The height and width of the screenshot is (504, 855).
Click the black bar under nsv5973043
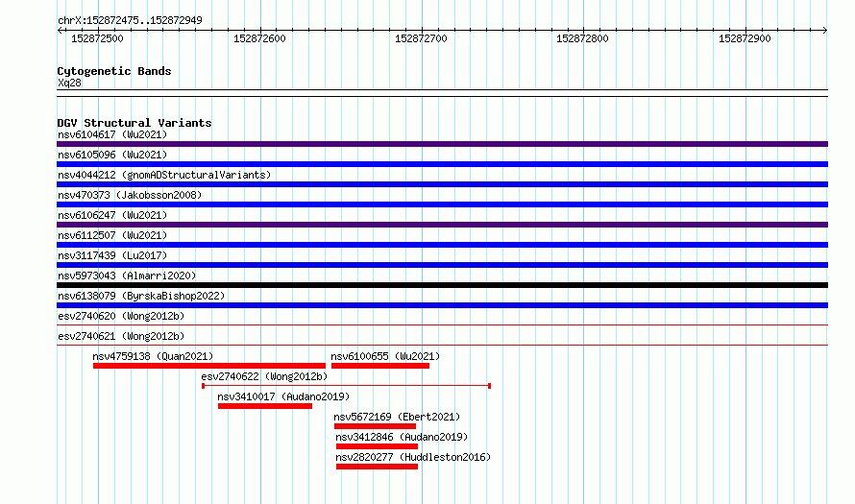point(442,285)
